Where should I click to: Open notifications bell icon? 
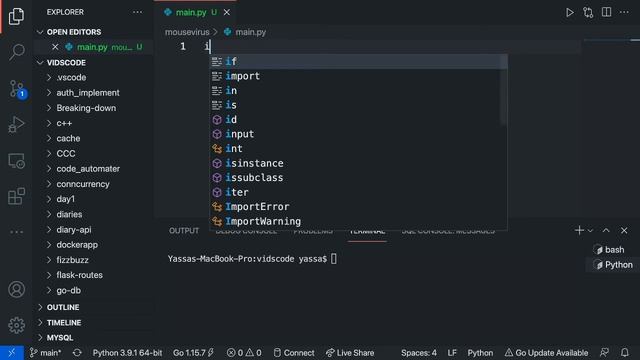624,353
